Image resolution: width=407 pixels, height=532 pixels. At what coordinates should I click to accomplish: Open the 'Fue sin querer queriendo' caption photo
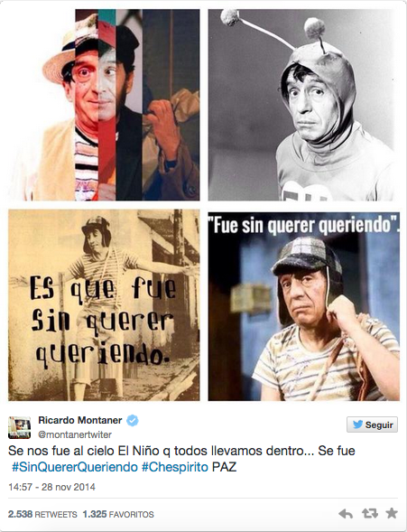(303, 305)
